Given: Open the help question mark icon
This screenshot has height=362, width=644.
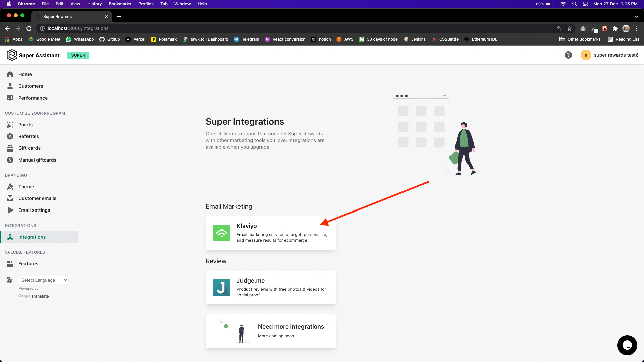Looking at the screenshot, I should (568, 55).
